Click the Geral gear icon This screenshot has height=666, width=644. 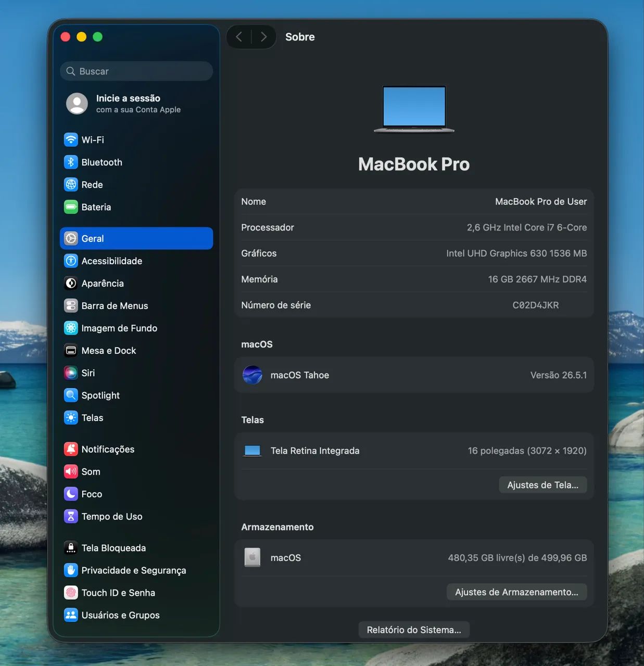71,238
